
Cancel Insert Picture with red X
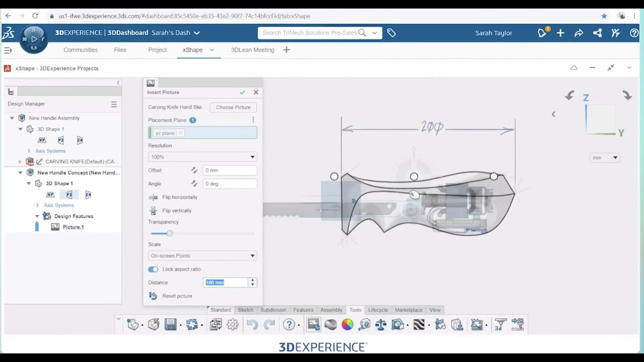(x=256, y=93)
